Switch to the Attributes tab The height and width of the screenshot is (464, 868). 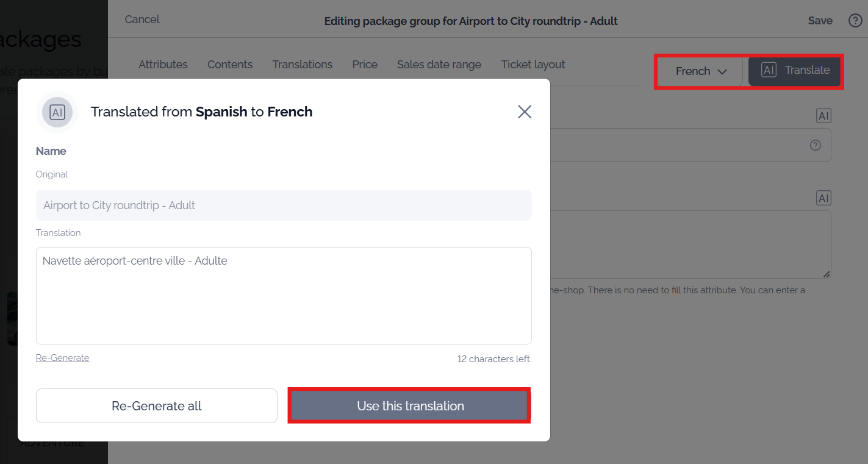163,65
